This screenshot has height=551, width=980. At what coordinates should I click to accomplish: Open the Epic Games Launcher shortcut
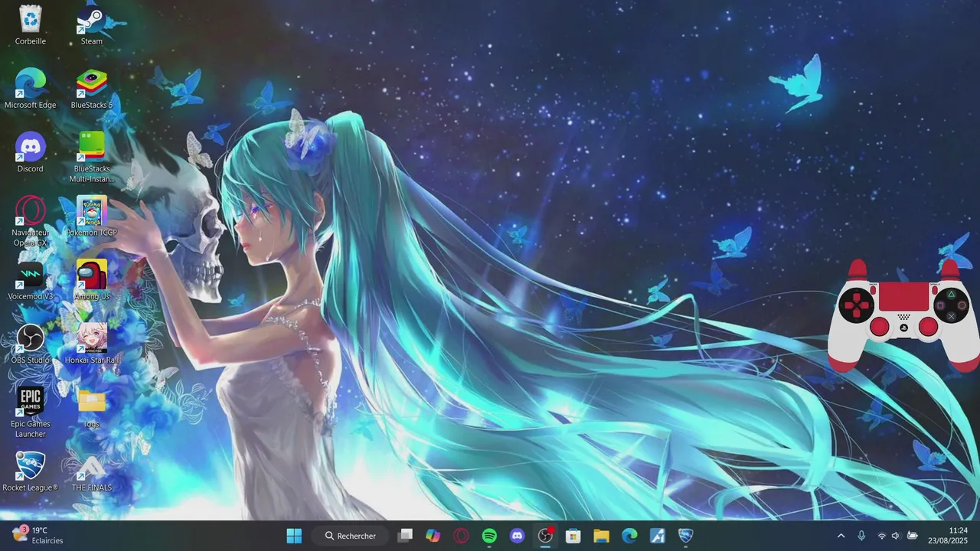31,412
